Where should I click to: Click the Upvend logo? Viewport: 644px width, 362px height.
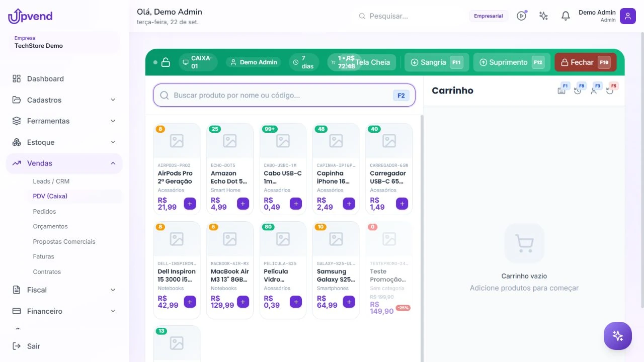click(30, 16)
